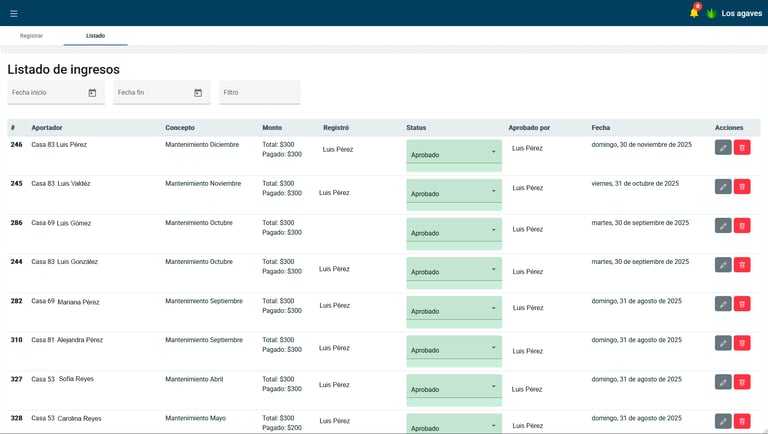The width and height of the screenshot is (768, 434).
Task: Open the Fecha fin calendar picker
Action: point(198,93)
